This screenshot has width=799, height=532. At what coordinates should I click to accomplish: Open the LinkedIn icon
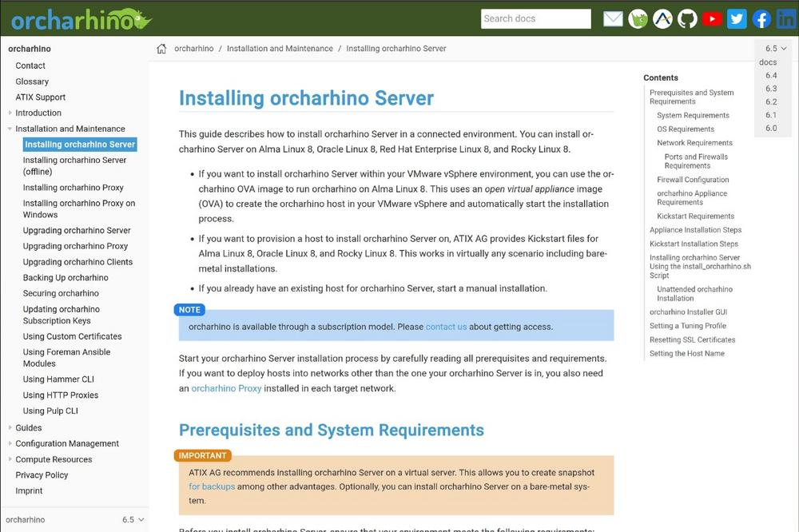click(786, 19)
